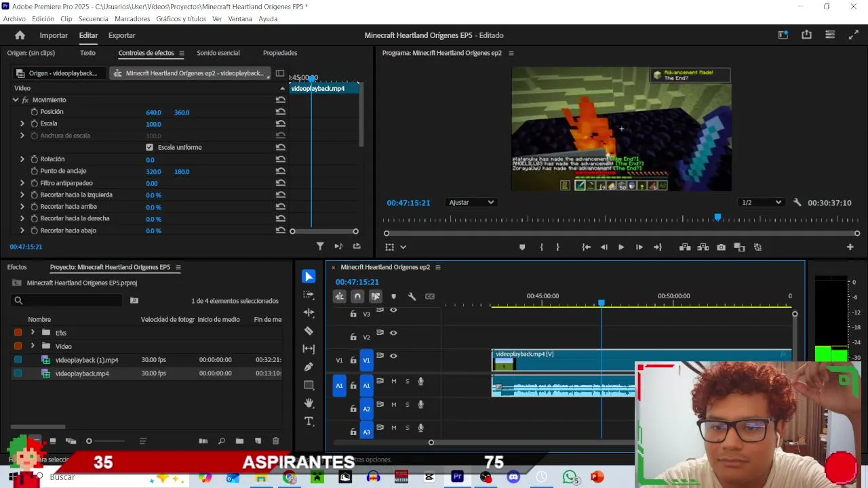Expand Recortar hacia la izquierda property
This screenshot has height=488, width=868.
coord(22,195)
